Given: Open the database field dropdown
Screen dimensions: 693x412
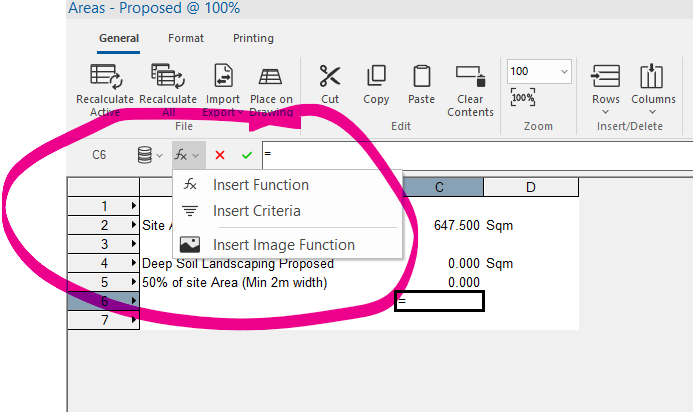Looking at the screenshot, I should coord(150,155).
